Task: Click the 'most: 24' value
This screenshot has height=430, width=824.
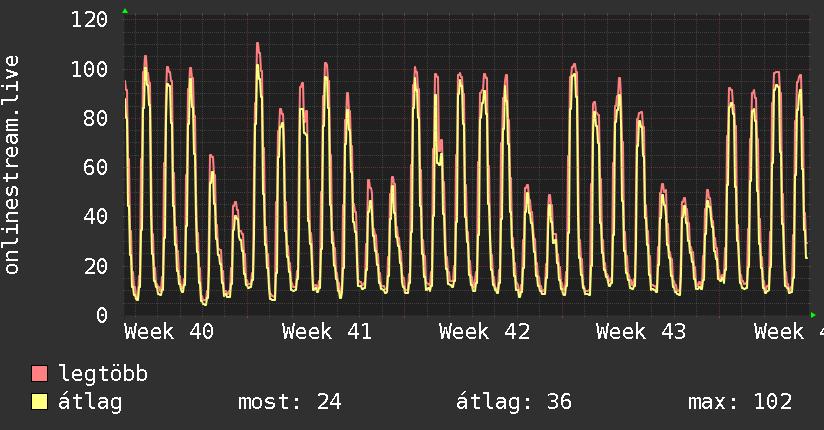Action: click(x=290, y=402)
